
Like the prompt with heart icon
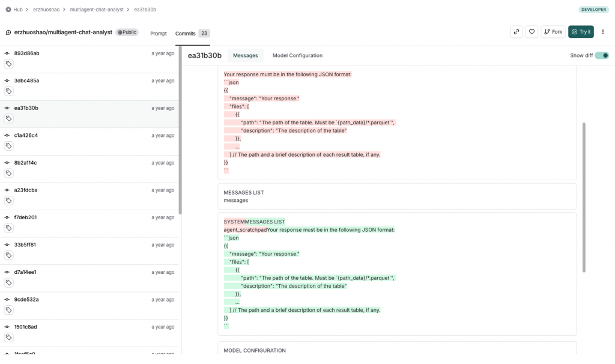532,32
